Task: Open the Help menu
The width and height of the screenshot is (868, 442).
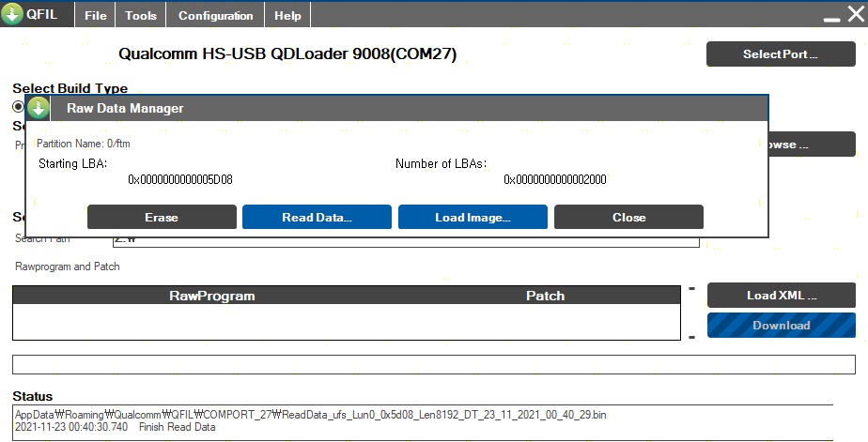Action: 287,16
